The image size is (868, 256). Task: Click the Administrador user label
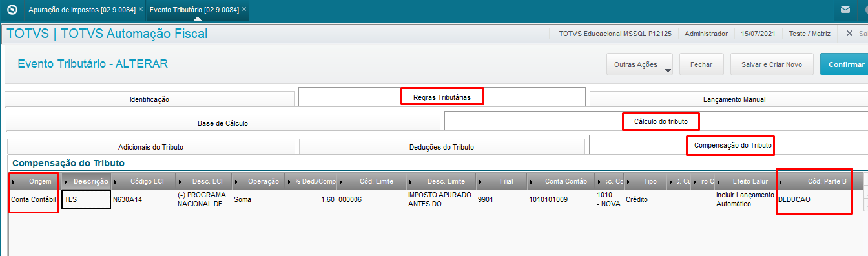click(706, 34)
